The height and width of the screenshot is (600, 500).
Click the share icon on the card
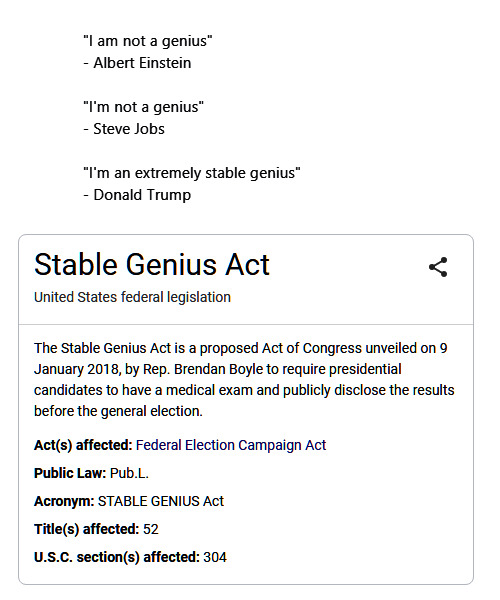point(438,267)
